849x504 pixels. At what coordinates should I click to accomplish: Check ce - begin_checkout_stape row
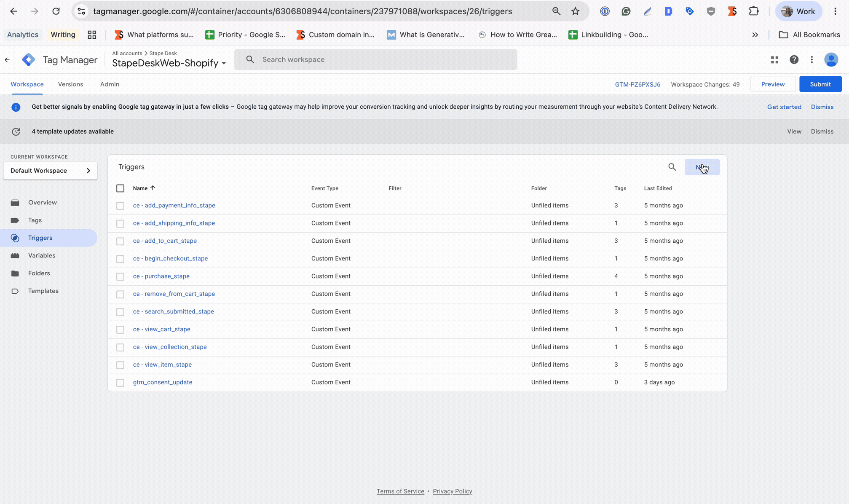click(121, 259)
